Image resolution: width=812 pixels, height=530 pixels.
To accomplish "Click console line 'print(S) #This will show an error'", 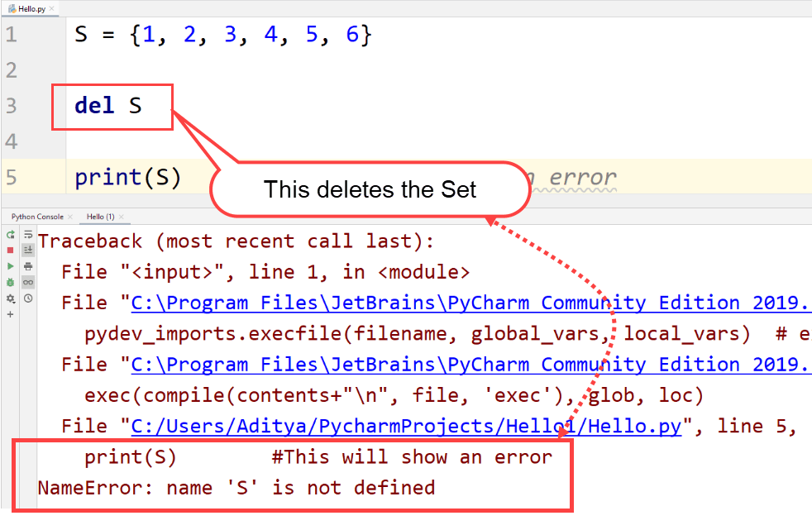I will pos(318,457).
